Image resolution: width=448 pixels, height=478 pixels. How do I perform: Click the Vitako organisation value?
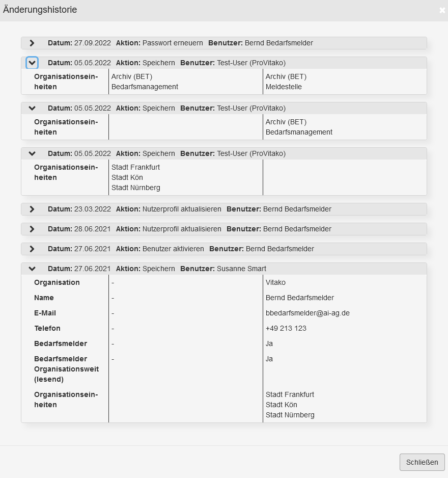(x=276, y=282)
